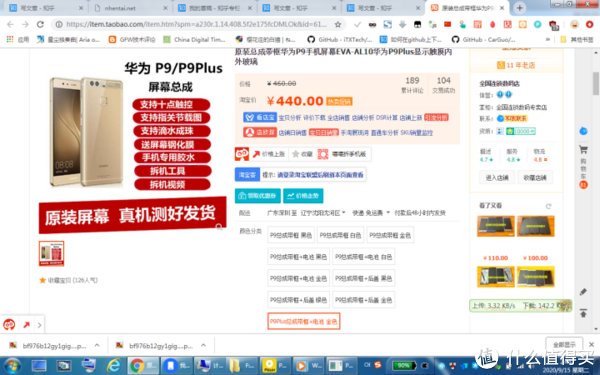Switch to the first 知乎 tab
Screen dimensions: 600x375
(46, 8)
